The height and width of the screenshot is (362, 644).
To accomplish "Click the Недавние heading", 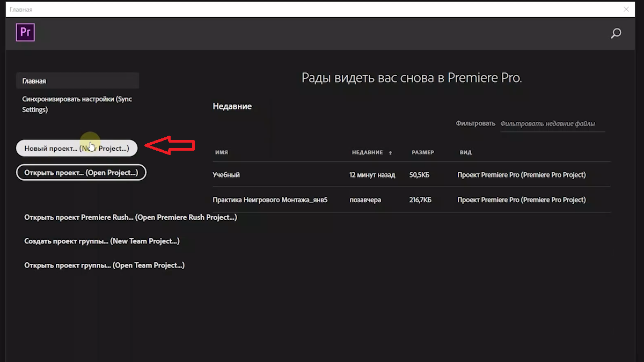I will point(232,106).
